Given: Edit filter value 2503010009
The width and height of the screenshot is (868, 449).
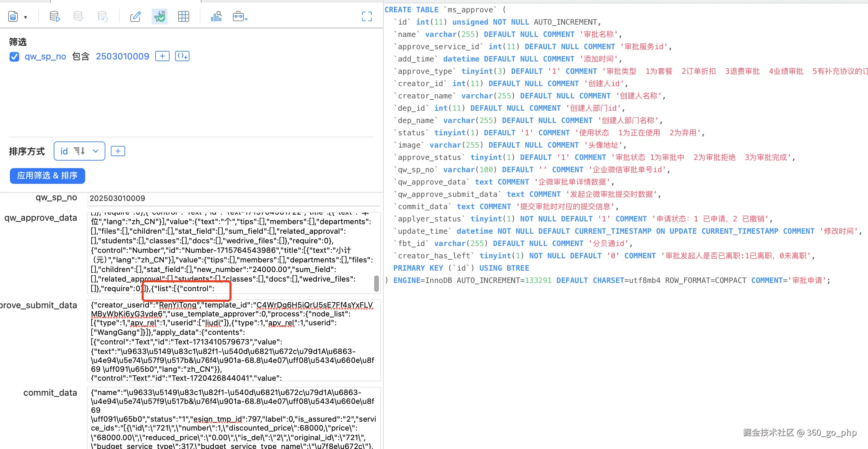Looking at the screenshot, I should (122, 56).
